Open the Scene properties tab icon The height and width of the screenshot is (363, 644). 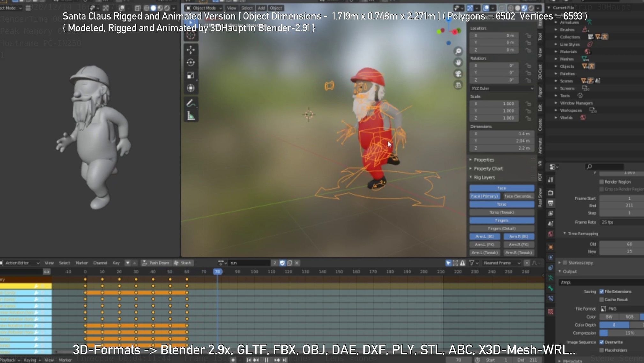[551, 224]
